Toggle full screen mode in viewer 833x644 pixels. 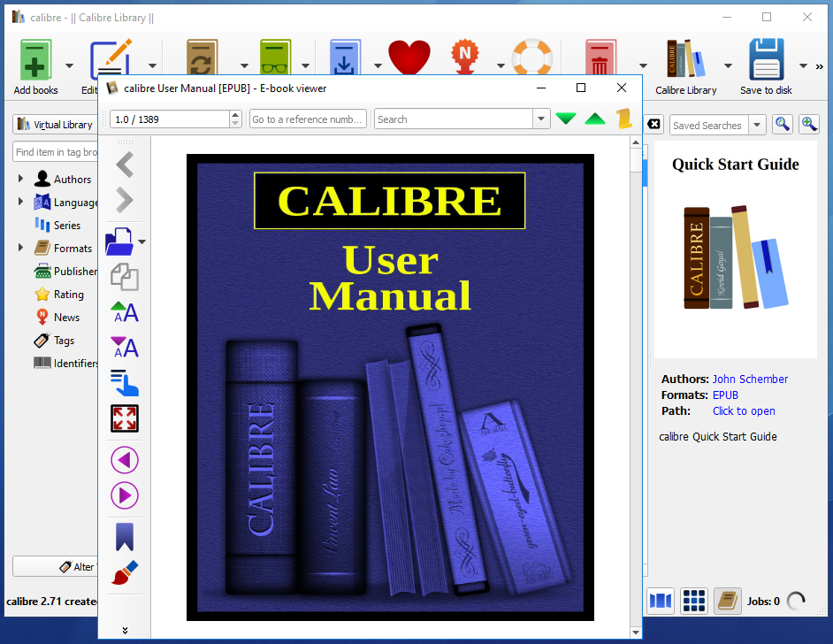click(125, 418)
